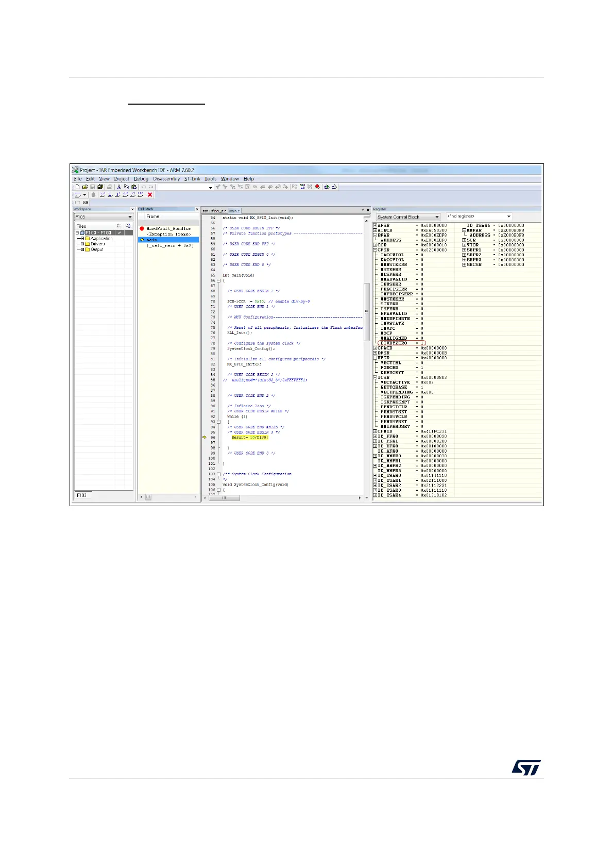Screen dimensions: 613x868
Task: Click the HardFault_Handler red breakpoint marker
Action: (142, 228)
